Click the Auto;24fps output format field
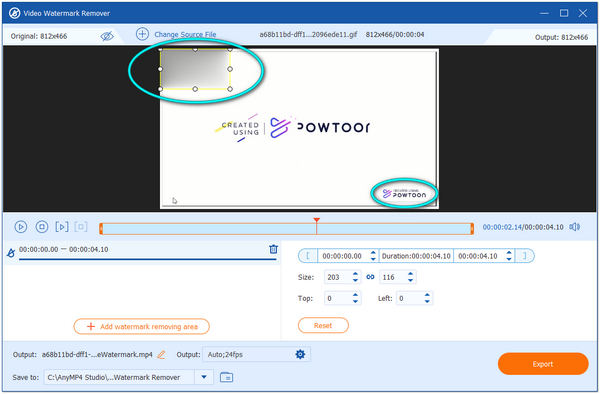This screenshot has height=394, width=600. click(249, 355)
